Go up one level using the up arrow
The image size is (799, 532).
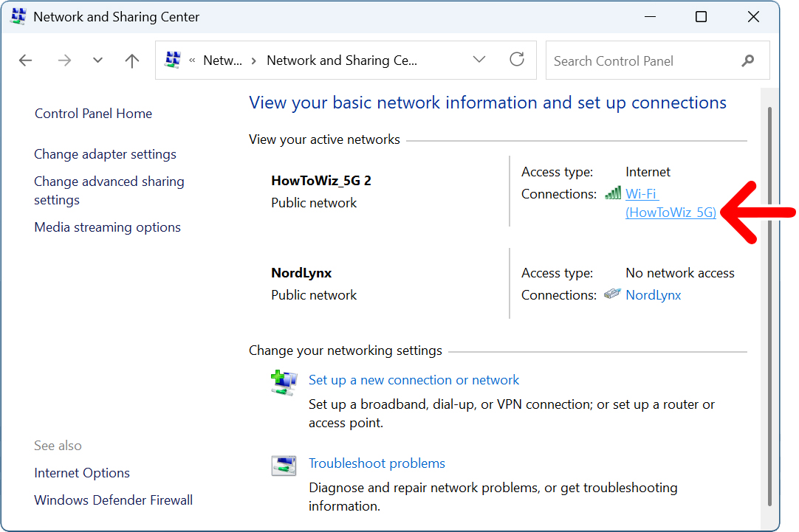(131, 60)
